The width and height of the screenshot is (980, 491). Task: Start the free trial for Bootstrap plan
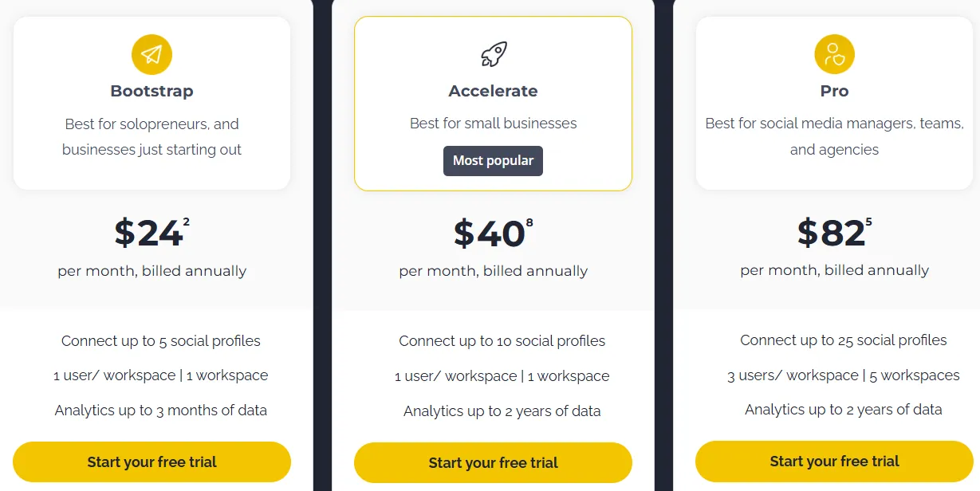152,462
